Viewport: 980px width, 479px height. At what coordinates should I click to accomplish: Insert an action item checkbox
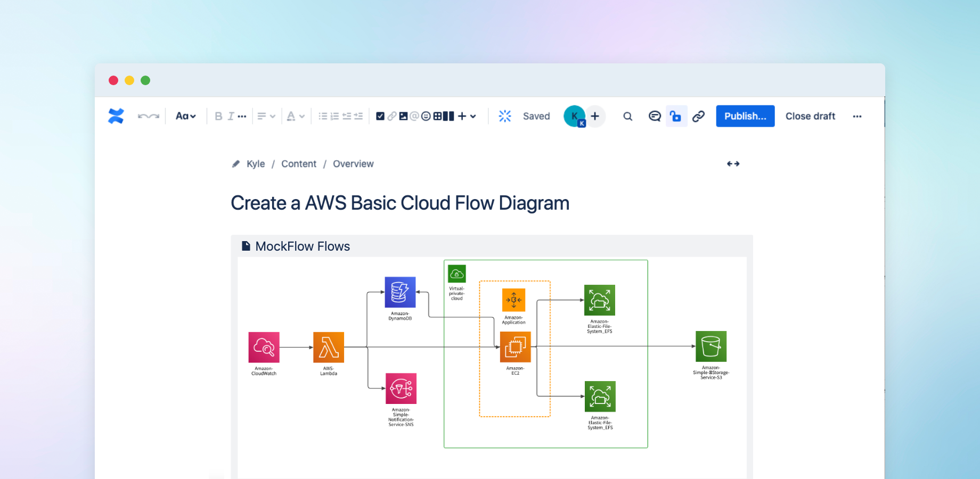tap(380, 116)
